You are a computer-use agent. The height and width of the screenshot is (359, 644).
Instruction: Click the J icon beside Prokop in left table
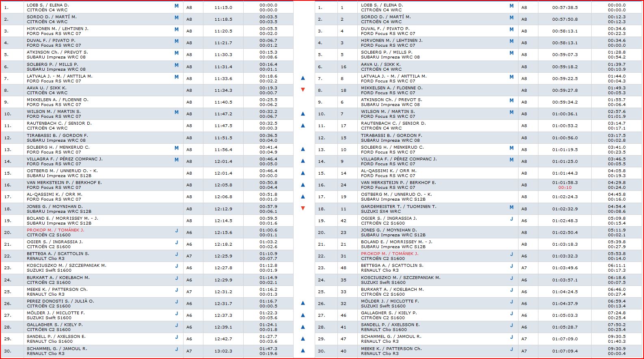pyautogui.click(x=177, y=231)
